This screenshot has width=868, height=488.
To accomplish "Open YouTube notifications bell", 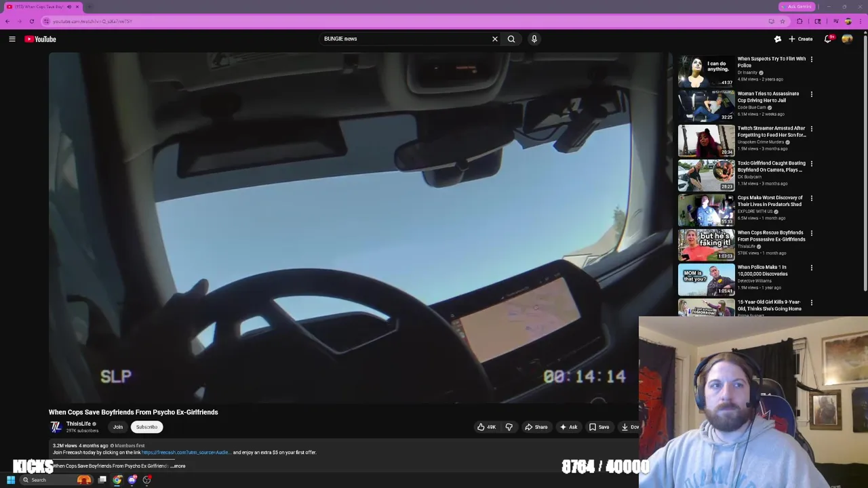I will tap(828, 39).
